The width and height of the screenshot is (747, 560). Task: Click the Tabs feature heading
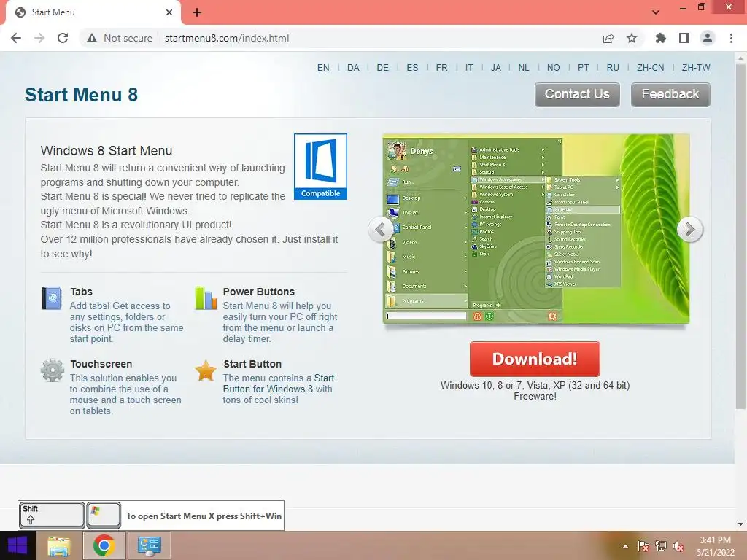(x=81, y=292)
